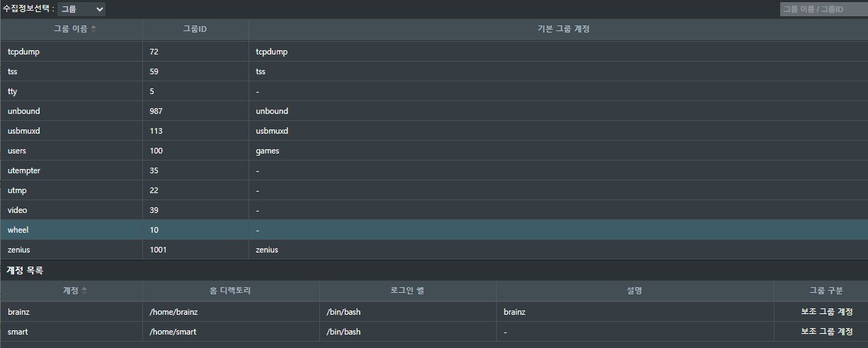The image size is (868, 348).
Task: Click the sort icon beside 그룹 이름 header
Action: (93, 29)
